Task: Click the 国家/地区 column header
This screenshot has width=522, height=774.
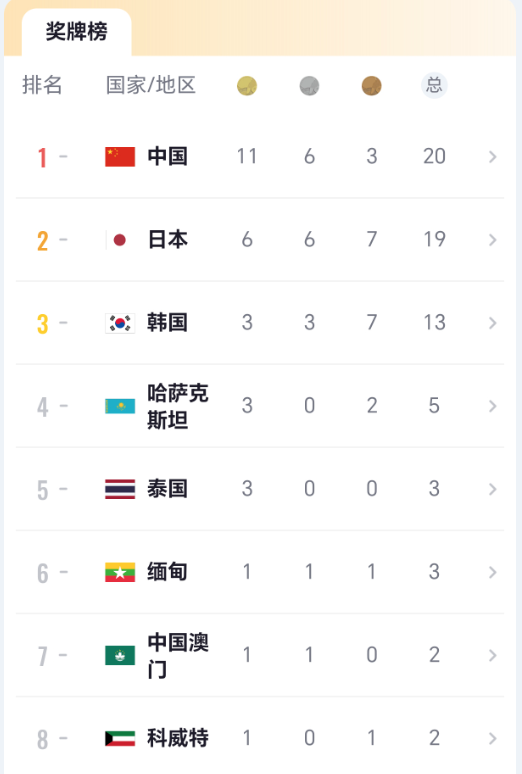Action: pyautogui.click(x=151, y=85)
